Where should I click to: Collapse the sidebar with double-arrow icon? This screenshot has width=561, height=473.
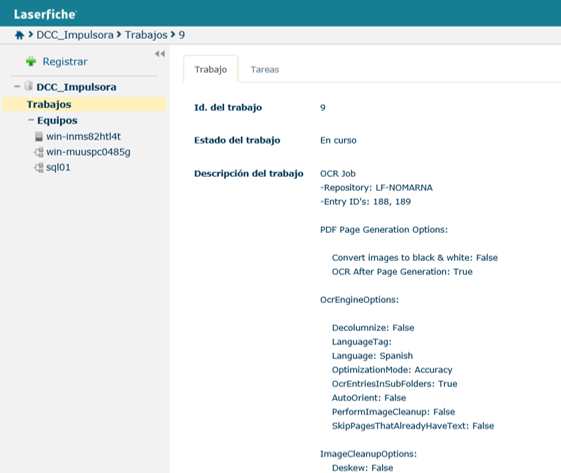(x=160, y=54)
